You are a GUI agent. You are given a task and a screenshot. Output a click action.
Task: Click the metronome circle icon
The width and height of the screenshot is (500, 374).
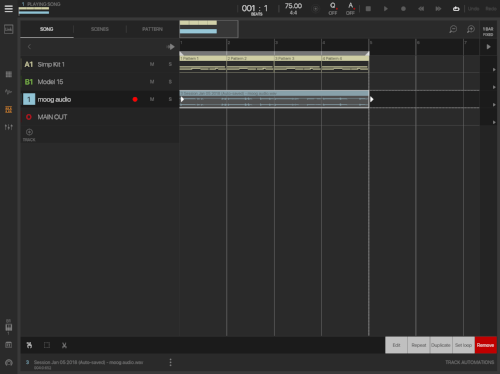click(x=315, y=9)
